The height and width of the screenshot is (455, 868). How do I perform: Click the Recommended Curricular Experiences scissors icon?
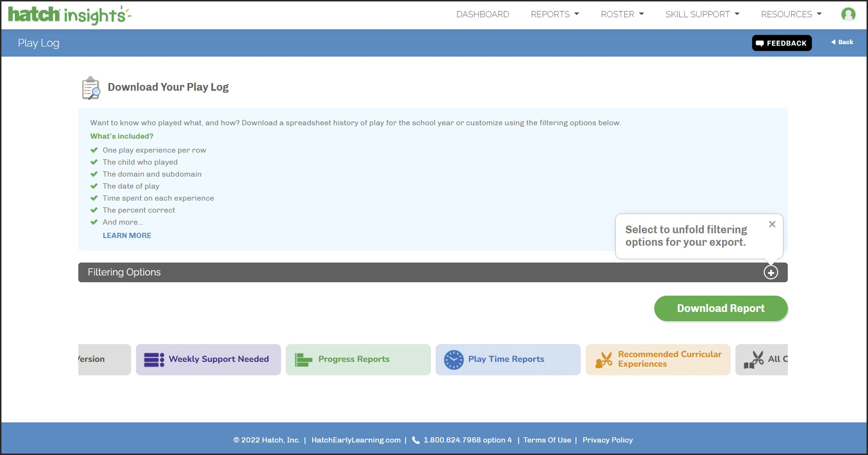pyautogui.click(x=604, y=359)
